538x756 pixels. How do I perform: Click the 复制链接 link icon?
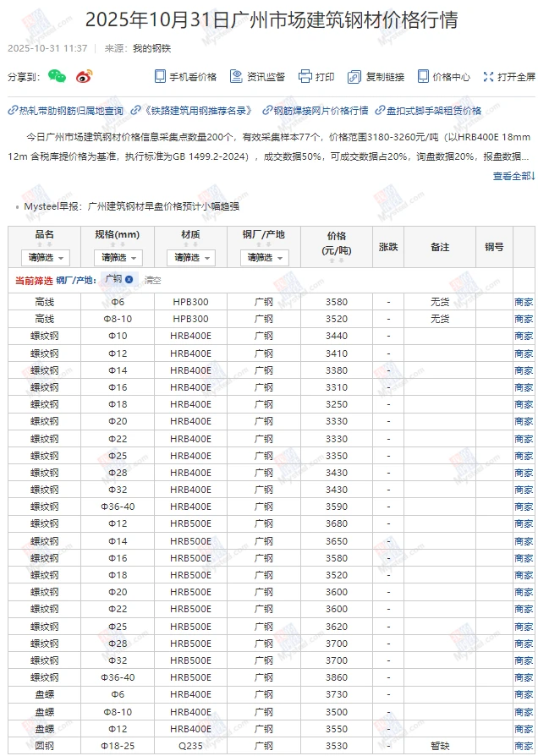click(354, 77)
